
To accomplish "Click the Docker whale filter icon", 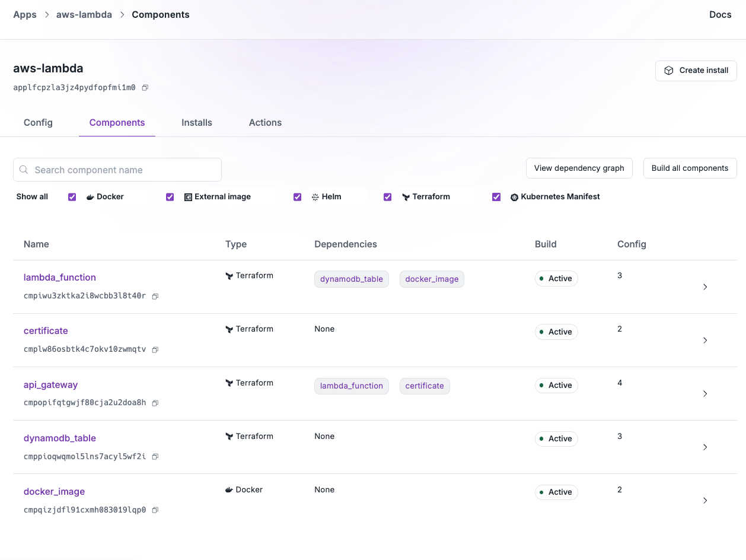I will (x=90, y=197).
